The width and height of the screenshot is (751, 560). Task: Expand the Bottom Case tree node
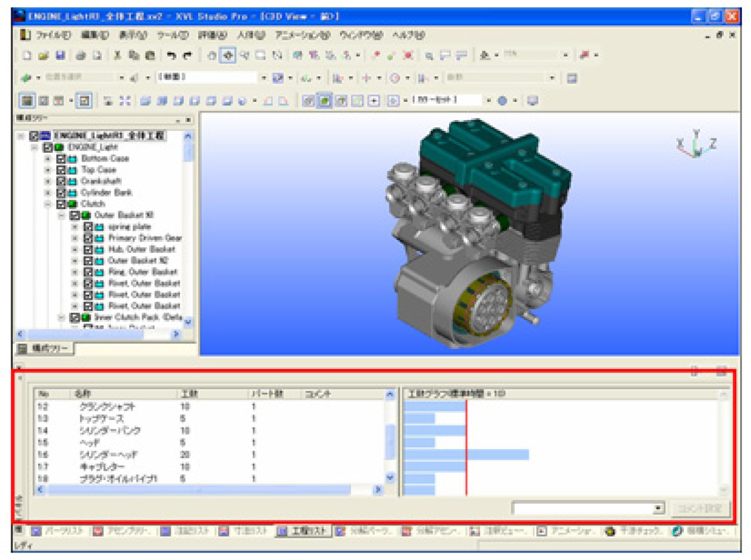click(48, 159)
